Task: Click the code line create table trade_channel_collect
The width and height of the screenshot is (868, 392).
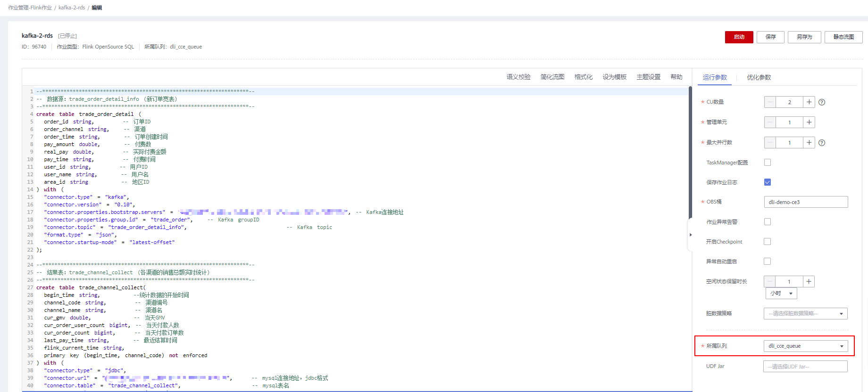Action: point(91,287)
